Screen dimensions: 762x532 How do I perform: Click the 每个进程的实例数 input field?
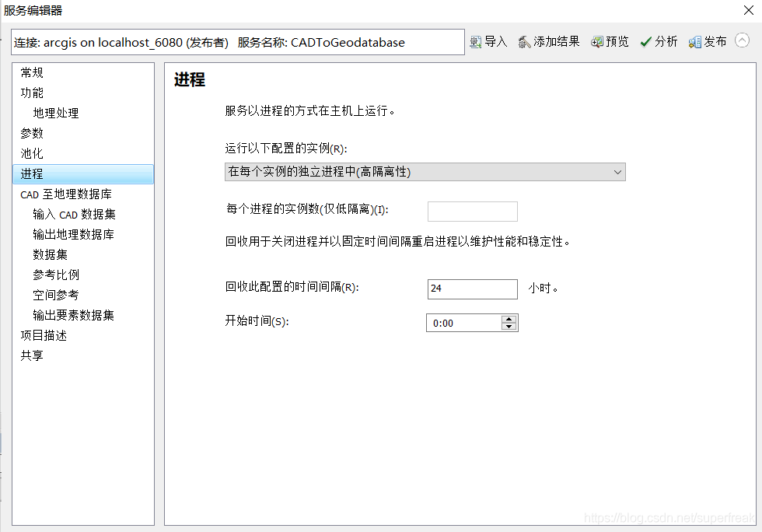473,211
